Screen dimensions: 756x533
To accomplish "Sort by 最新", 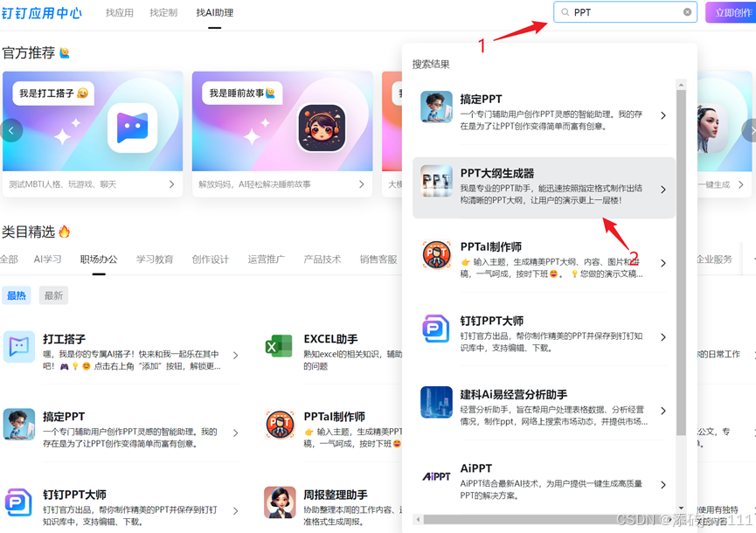I will (54, 295).
